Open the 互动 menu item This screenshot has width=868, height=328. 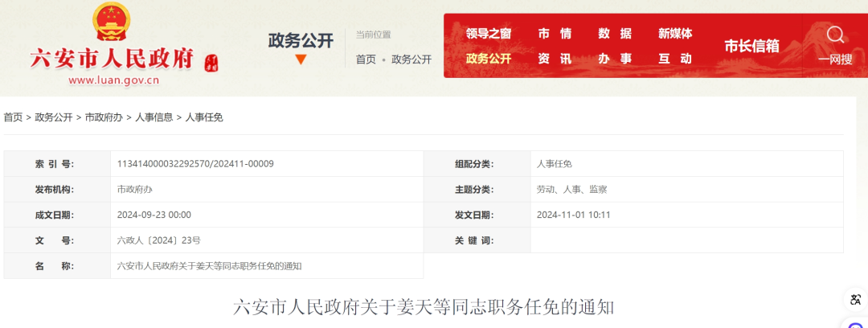(675, 58)
